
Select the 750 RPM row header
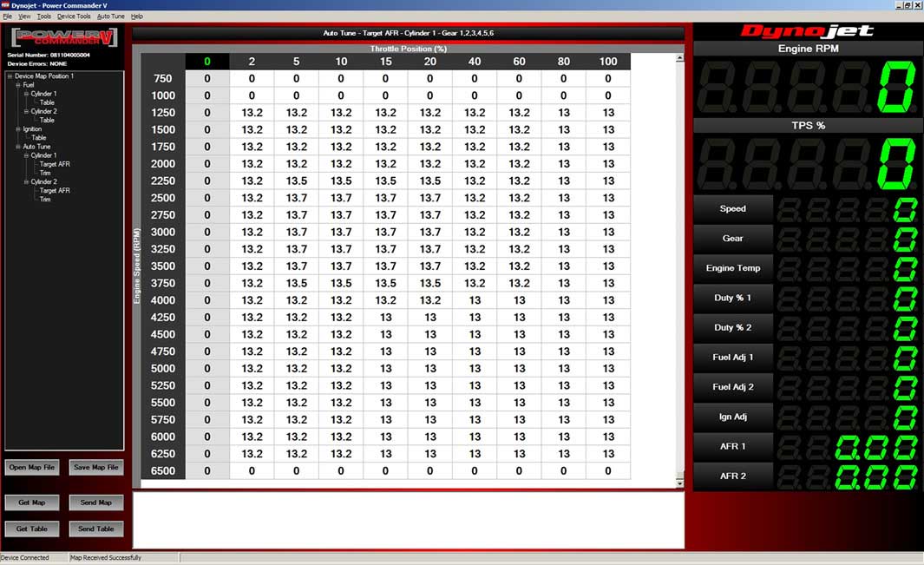tap(163, 78)
